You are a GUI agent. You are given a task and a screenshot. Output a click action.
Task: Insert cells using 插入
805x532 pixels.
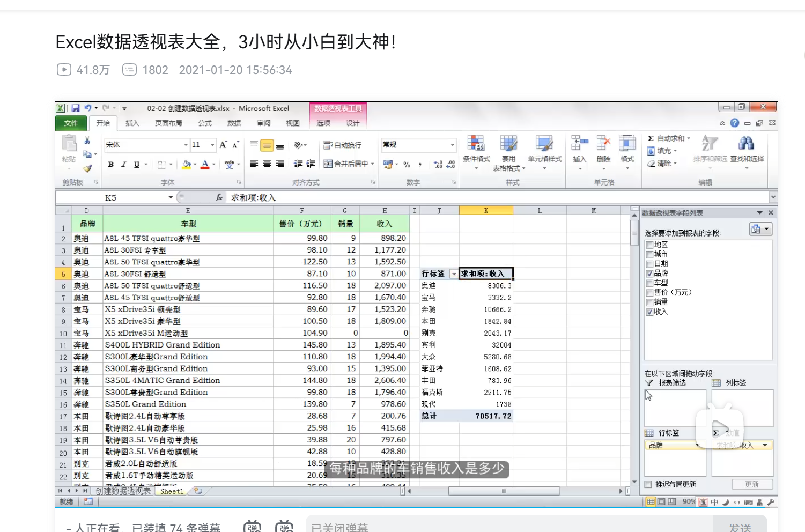[x=580, y=153]
